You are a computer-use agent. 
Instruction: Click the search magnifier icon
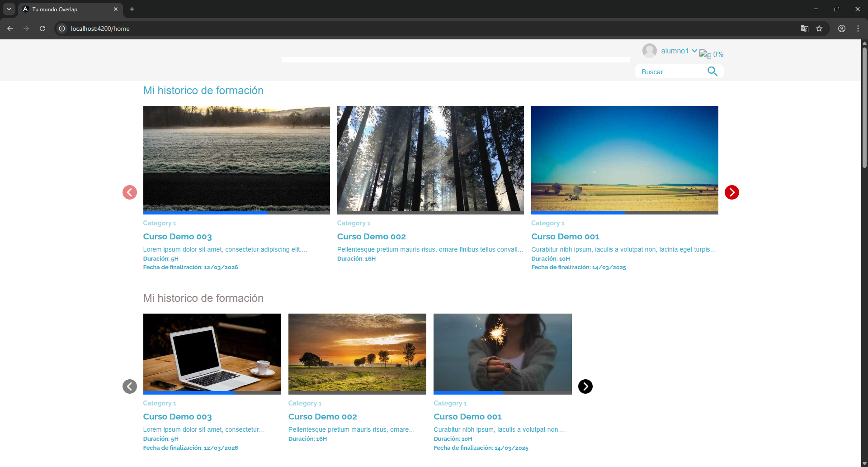point(712,71)
